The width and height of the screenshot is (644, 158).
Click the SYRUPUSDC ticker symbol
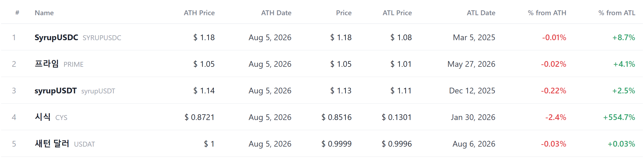[102, 38]
